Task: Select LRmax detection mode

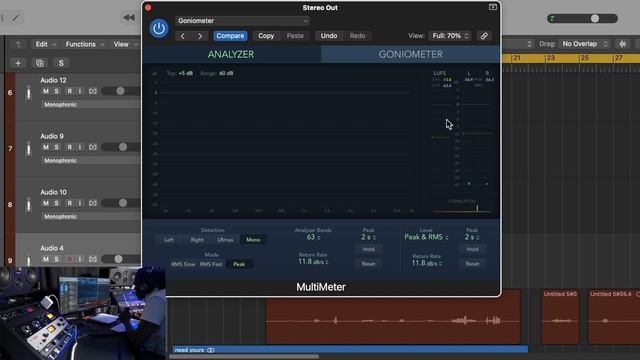Action: click(225, 240)
